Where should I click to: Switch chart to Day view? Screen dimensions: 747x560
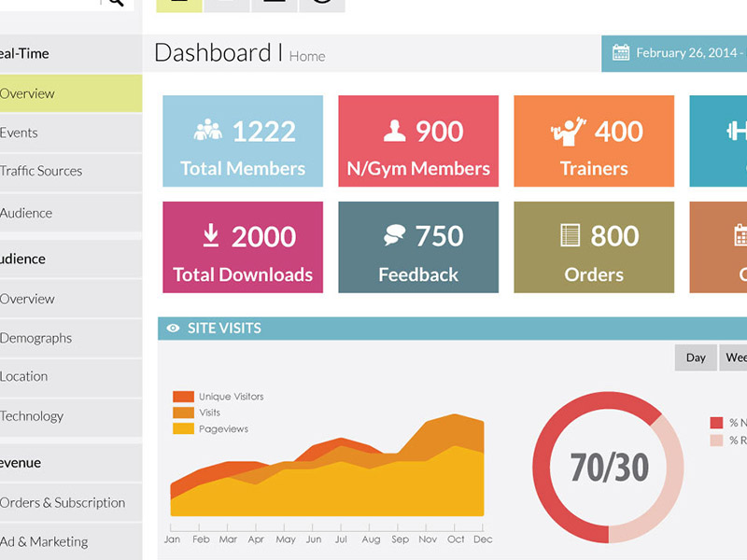(696, 357)
